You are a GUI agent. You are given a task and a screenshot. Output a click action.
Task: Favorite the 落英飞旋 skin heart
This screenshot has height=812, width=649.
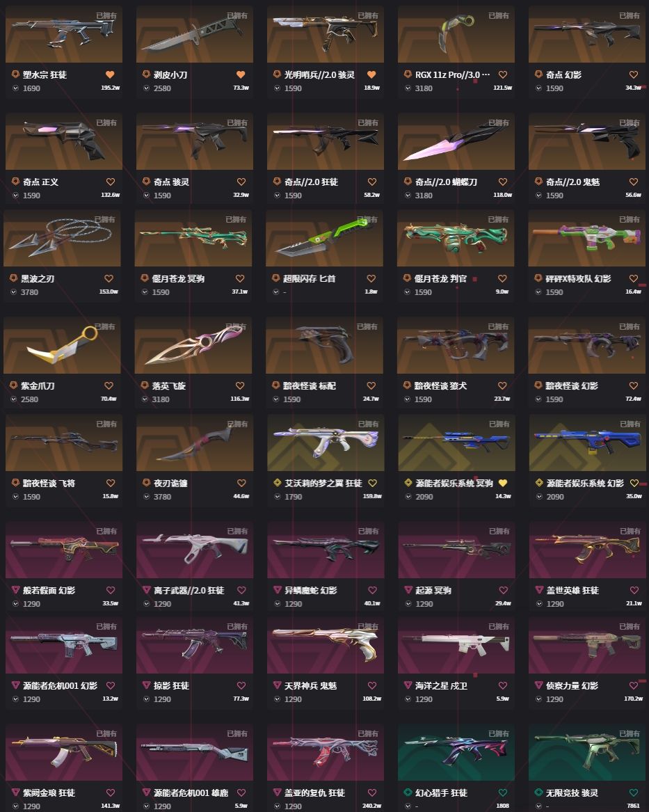239,385
